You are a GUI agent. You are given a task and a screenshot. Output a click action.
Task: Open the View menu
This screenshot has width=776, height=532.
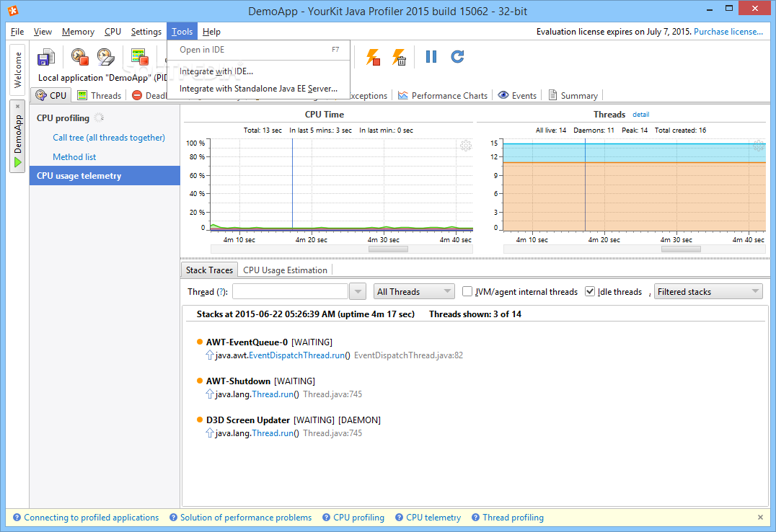43,32
